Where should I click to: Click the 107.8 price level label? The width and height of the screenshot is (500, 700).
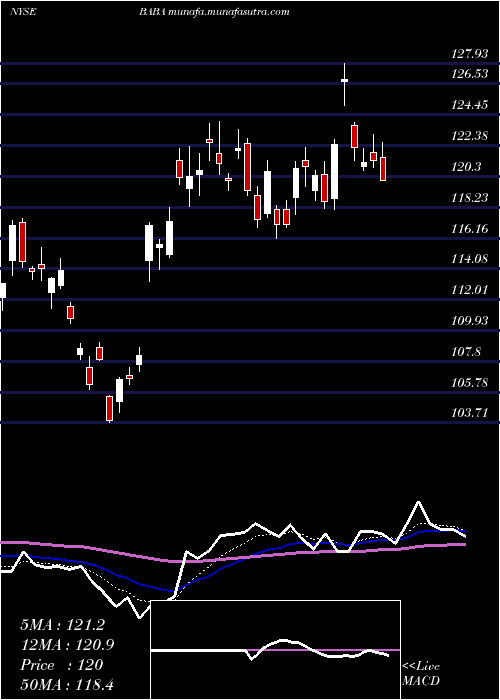coord(466,352)
